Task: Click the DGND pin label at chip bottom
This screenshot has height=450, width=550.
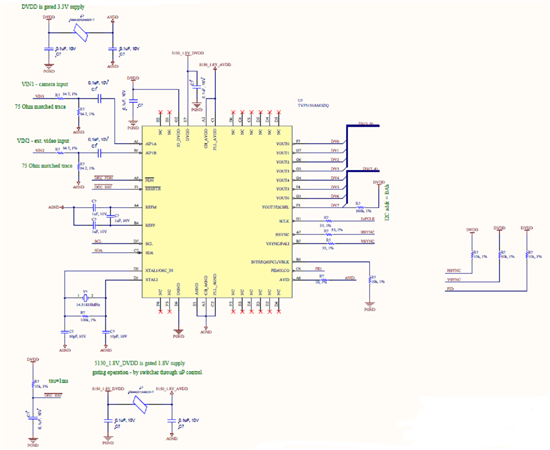Action: tap(179, 289)
